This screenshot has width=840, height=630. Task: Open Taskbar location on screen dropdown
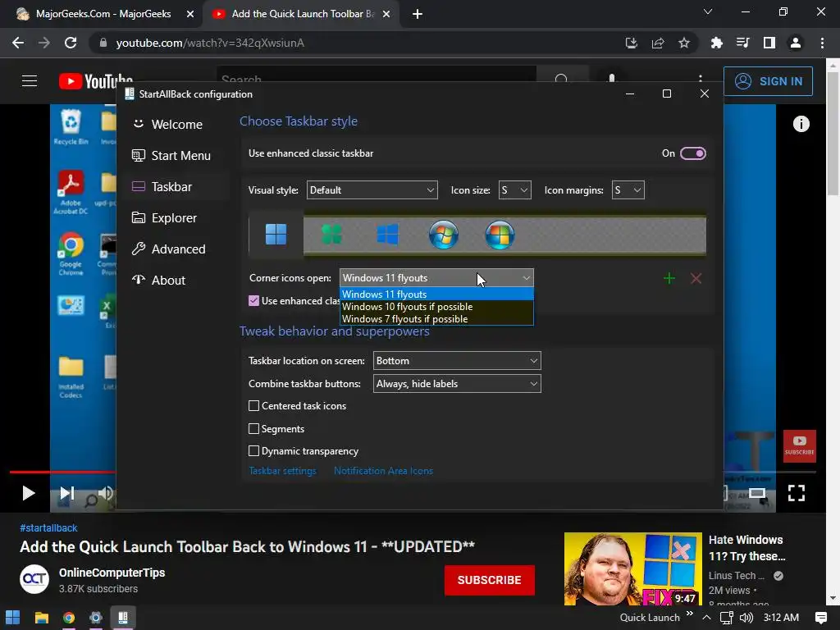[x=457, y=361]
